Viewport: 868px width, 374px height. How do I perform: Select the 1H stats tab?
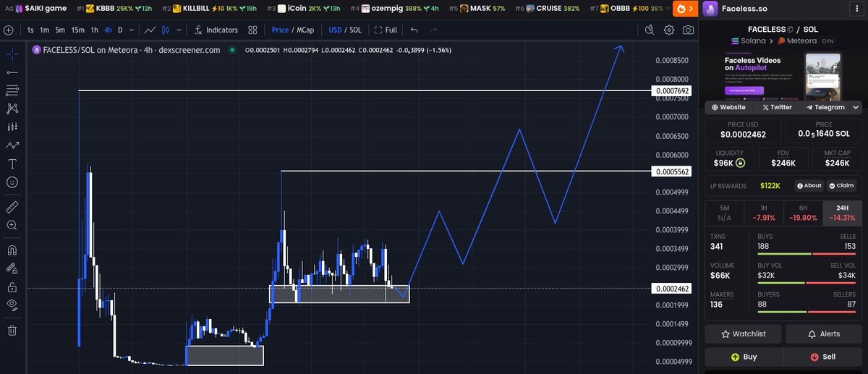(763, 213)
